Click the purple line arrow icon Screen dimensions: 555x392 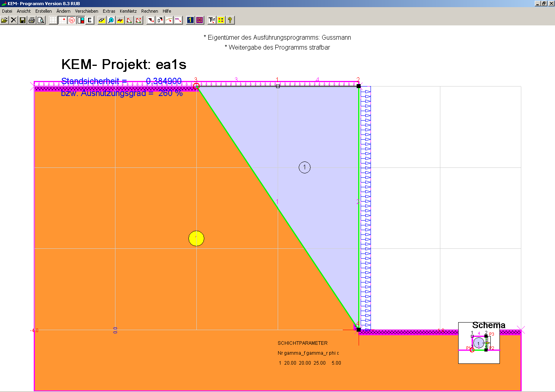[178, 20]
